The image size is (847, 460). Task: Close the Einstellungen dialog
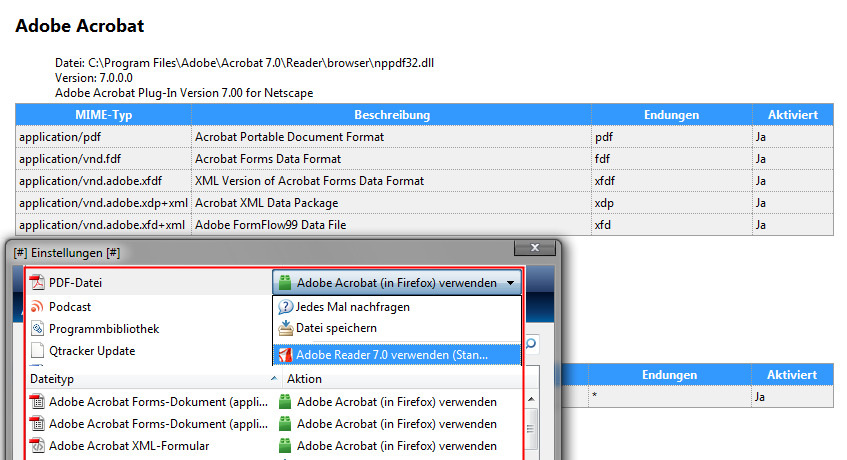(x=535, y=247)
